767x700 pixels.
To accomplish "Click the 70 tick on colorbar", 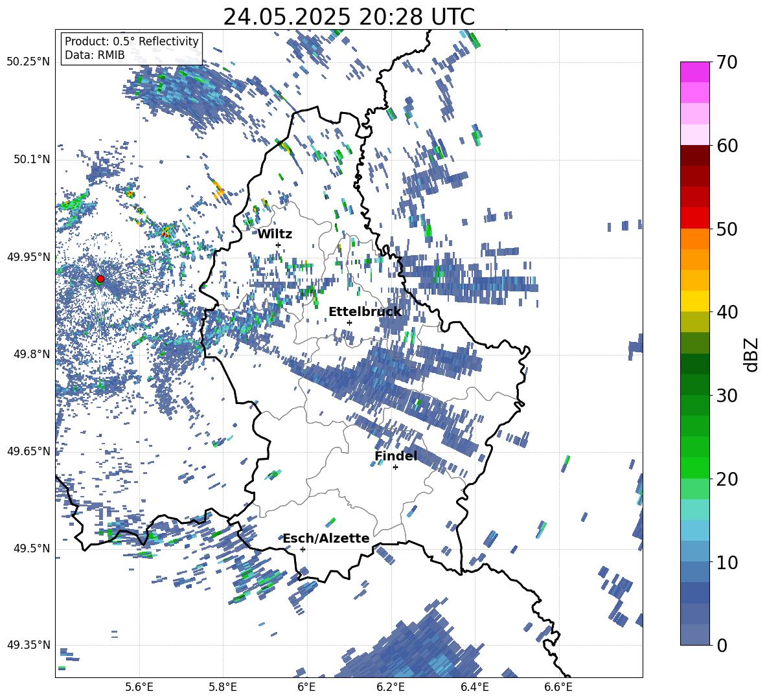I will click(x=727, y=62).
